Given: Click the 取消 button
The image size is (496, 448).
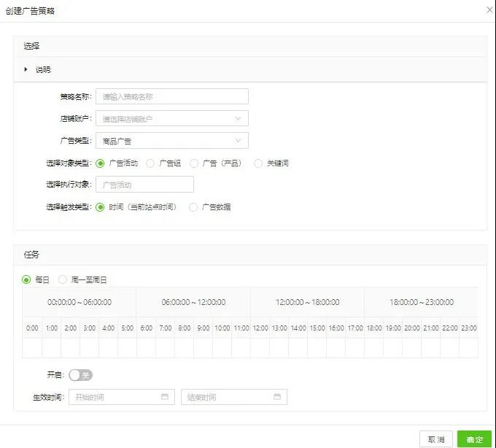Looking at the screenshot, I should tap(435, 439).
